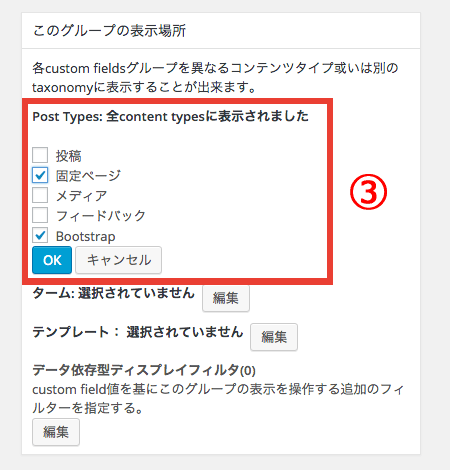Uncheck the 固定ページ checkbox

click(40, 175)
